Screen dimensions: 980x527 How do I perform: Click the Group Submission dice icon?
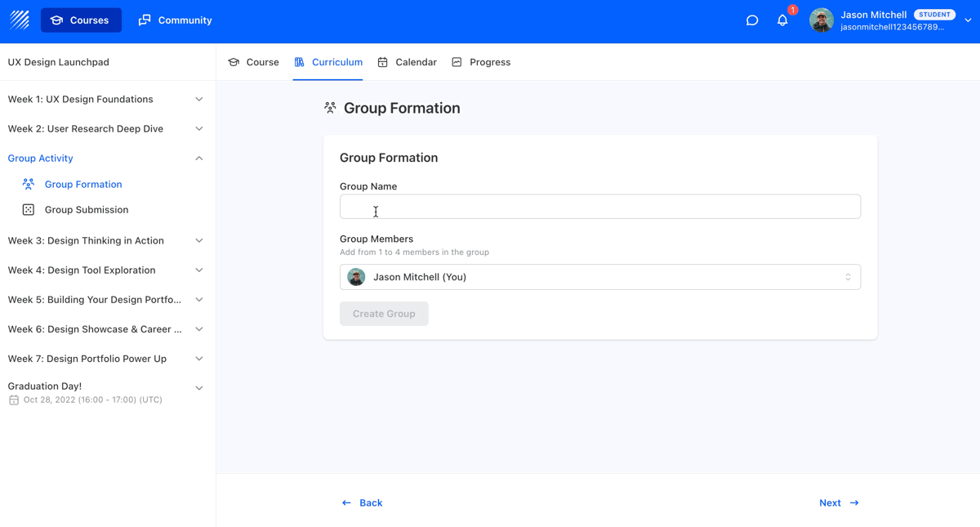click(x=29, y=210)
